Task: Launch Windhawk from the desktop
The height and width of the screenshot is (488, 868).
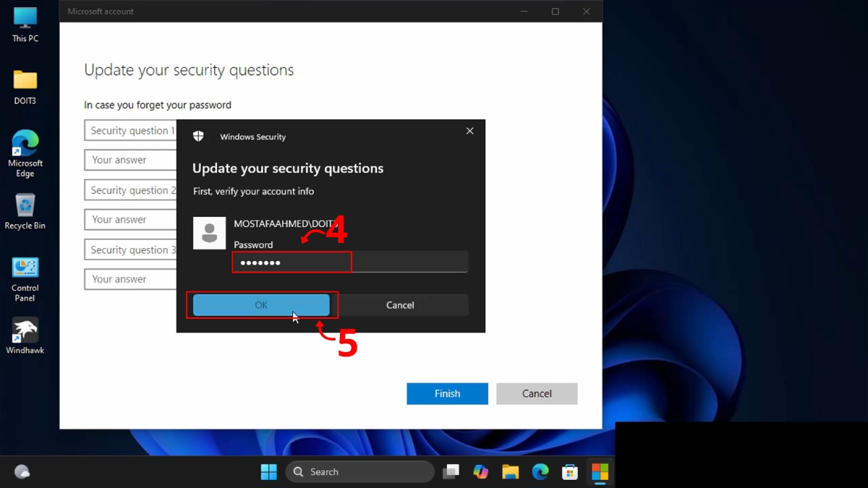Action: 24,331
